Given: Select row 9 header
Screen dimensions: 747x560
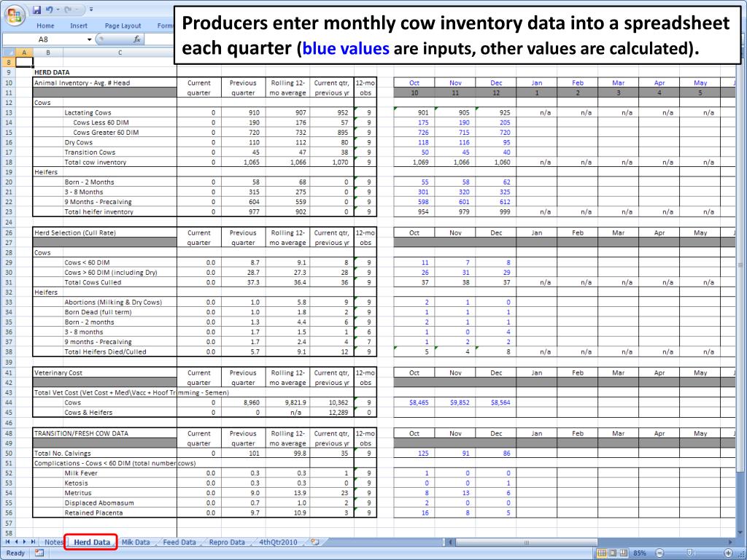Looking at the screenshot, I should [x=9, y=72].
